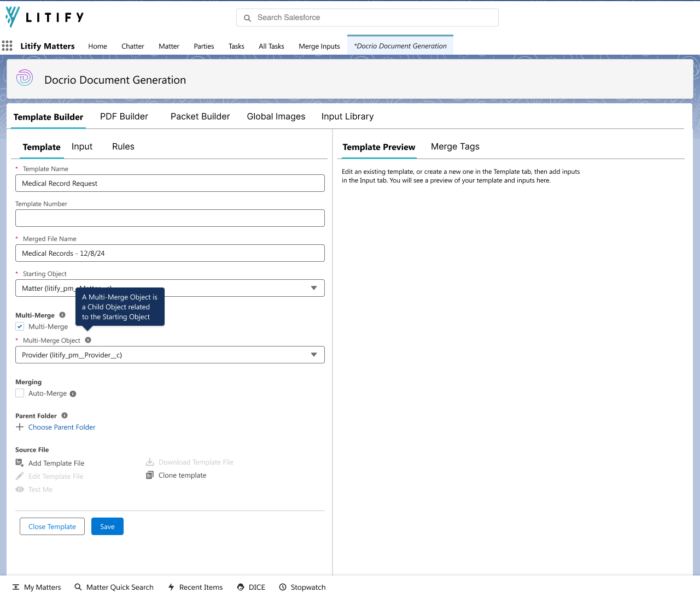This screenshot has height=599, width=700.
Task: Open the Parties nav tab
Action: (204, 46)
